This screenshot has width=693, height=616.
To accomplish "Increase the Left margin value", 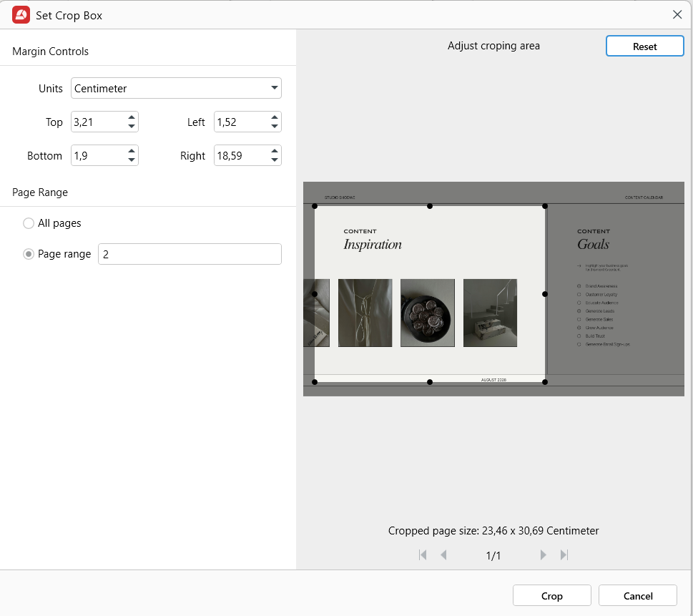I will [x=275, y=118].
